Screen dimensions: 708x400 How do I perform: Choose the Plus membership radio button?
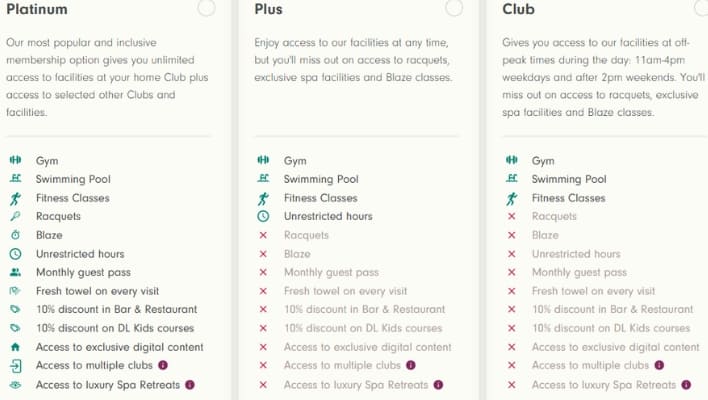pyautogui.click(x=454, y=8)
